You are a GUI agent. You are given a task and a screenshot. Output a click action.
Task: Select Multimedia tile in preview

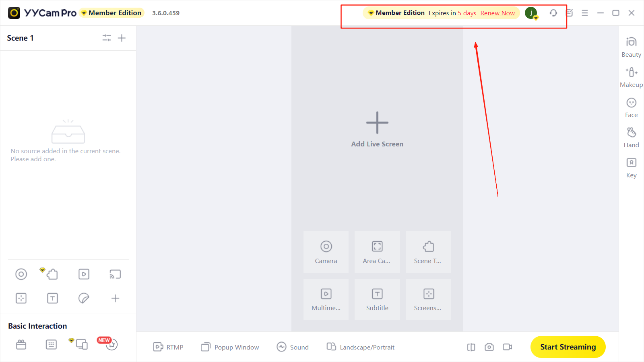[326, 299]
